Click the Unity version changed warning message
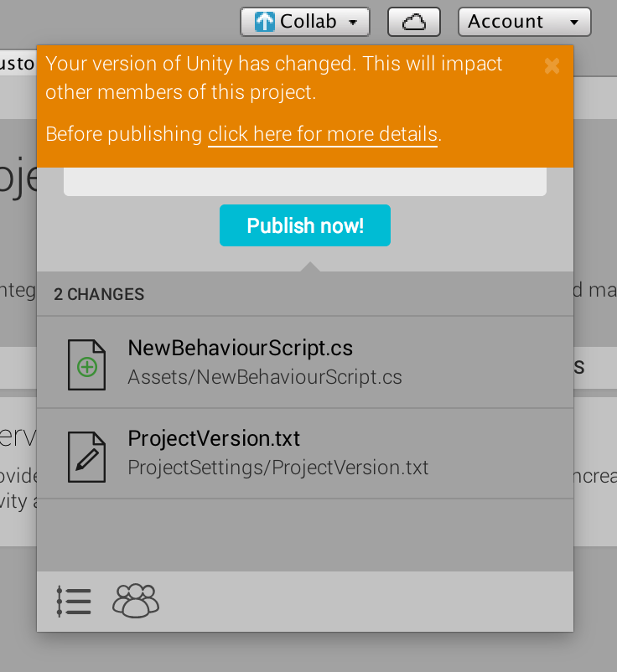 274,77
